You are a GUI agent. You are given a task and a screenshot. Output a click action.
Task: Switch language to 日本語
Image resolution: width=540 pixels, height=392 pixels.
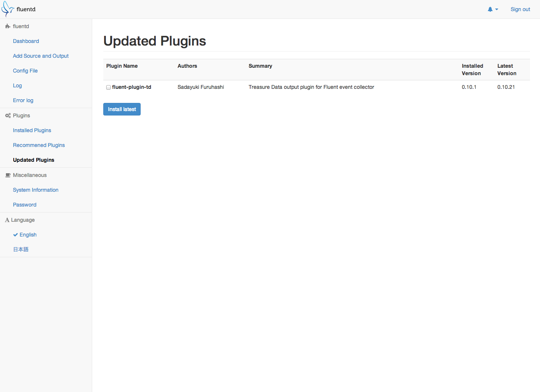click(x=21, y=249)
